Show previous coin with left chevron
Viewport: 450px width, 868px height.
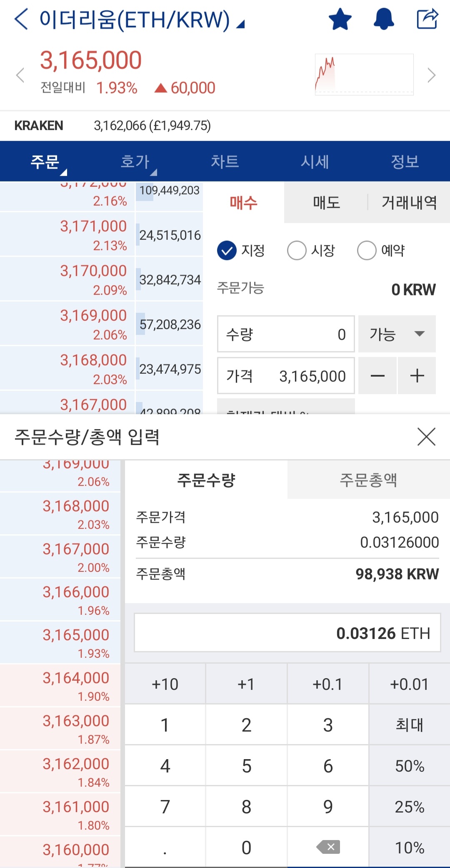pos(20,75)
